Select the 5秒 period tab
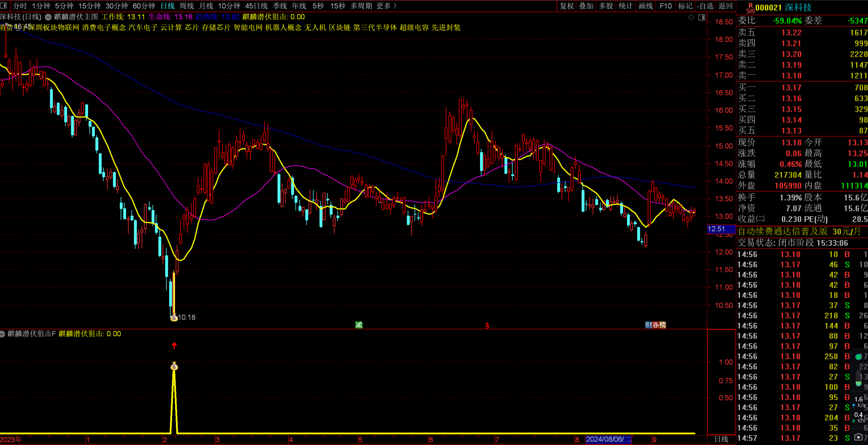This screenshot has width=868, height=445. [x=318, y=6]
